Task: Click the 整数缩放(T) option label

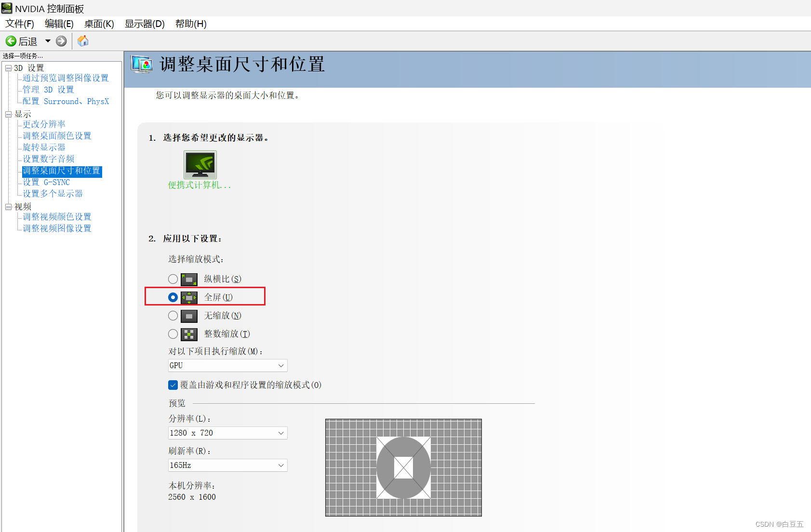Action: pyautogui.click(x=227, y=334)
